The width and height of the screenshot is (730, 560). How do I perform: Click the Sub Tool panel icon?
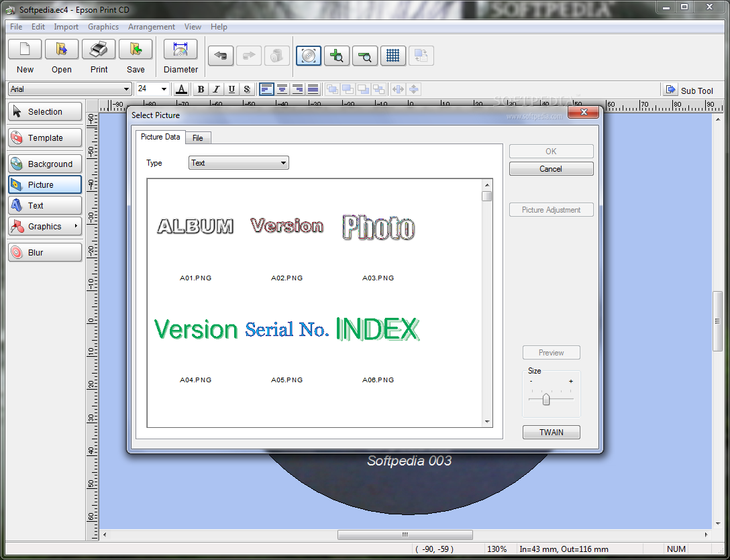(x=670, y=89)
